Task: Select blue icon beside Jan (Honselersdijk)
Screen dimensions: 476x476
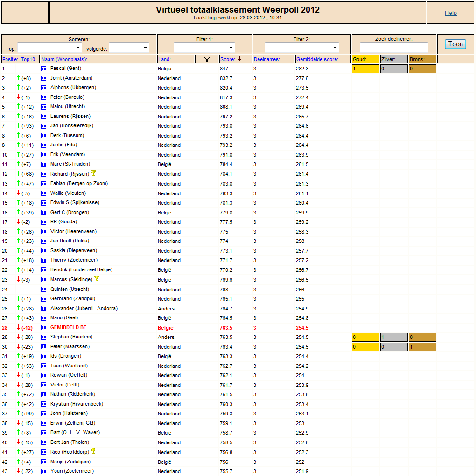Action: [x=44, y=126]
